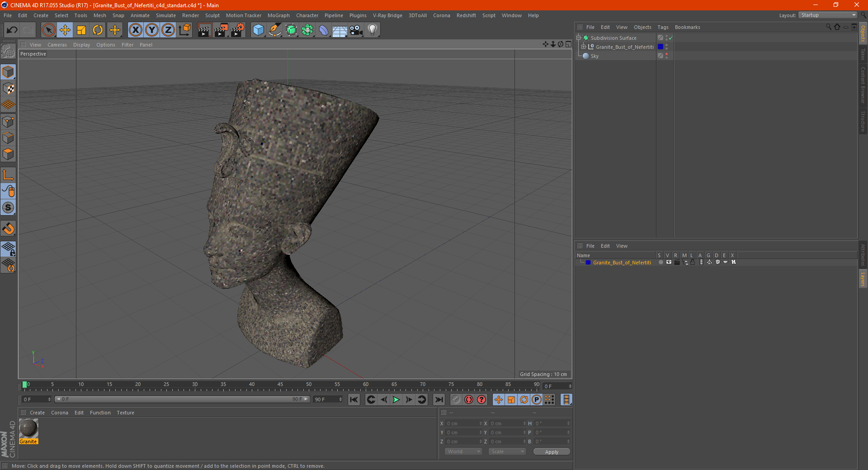The height and width of the screenshot is (470, 868).
Task: Toggle Z axis lock
Action: [168, 30]
